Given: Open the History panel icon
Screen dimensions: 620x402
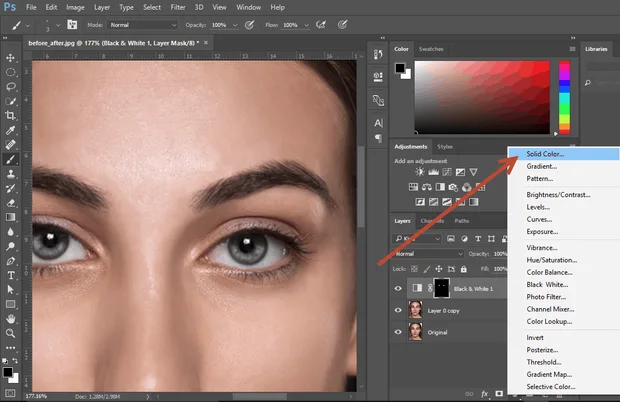Looking at the screenshot, I should click(x=378, y=54).
